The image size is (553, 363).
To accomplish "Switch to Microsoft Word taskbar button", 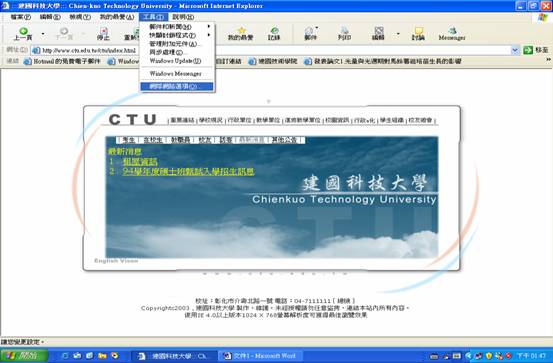I will click(260, 356).
